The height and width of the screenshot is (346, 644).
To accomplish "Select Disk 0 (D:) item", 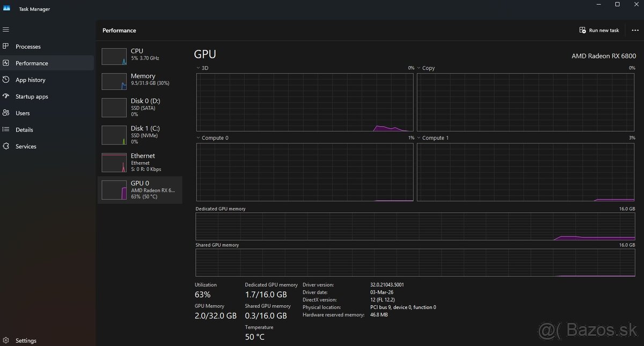I will click(x=140, y=107).
